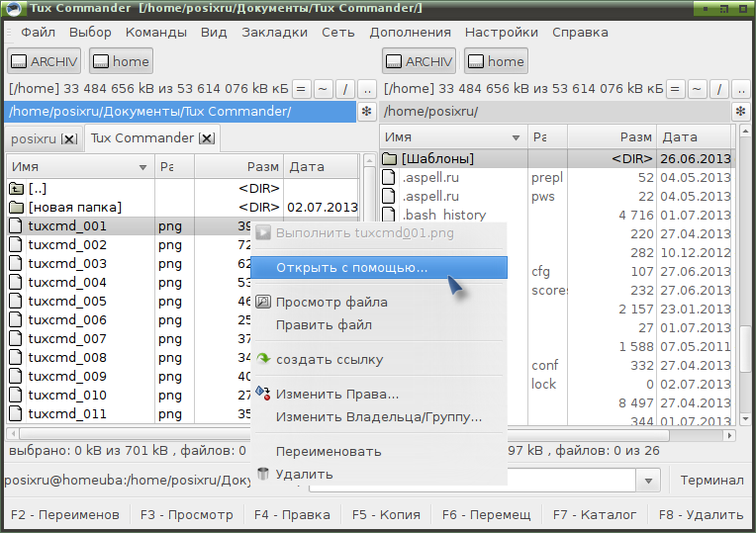Sort left panel by Дата column
Image resolution: width=756 pixels, height=533 pixels.
(322, 167)
